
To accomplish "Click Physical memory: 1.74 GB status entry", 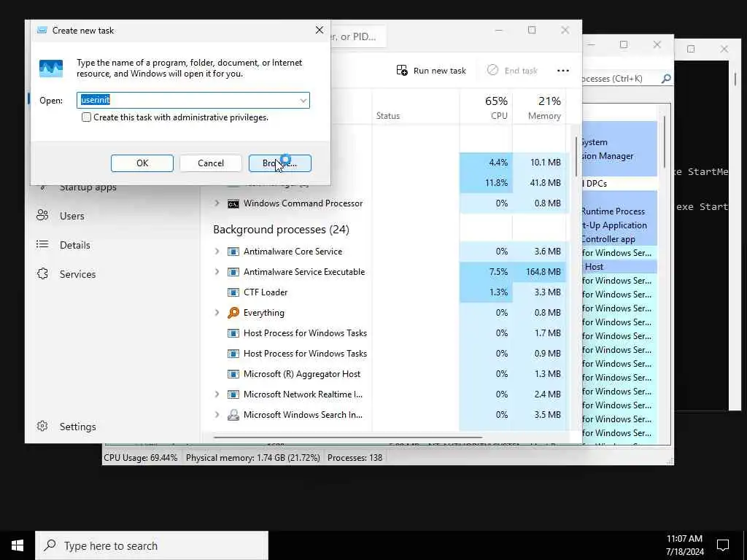I will (x=252, y=458).
